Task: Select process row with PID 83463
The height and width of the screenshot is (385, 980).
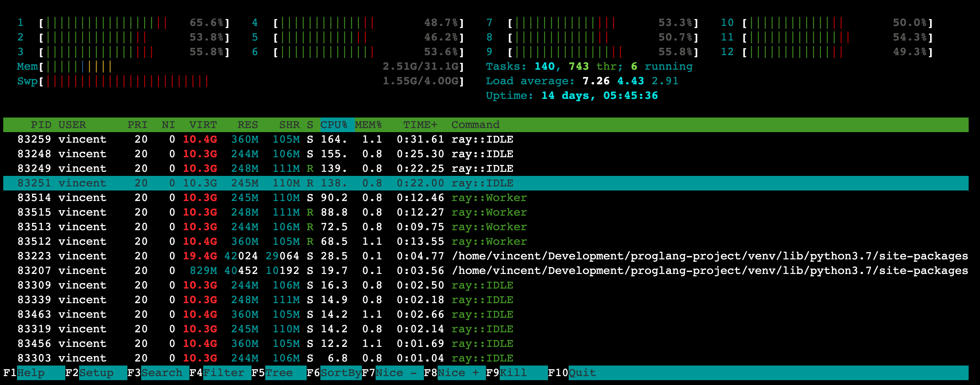Action: (486, 314)
